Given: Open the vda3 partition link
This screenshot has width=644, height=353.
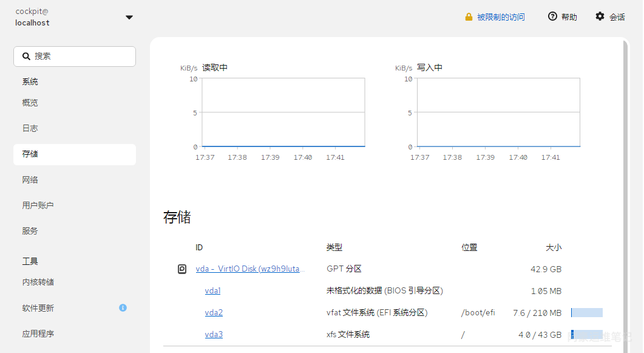Looking at the screenshot, I should click(214, 334).
